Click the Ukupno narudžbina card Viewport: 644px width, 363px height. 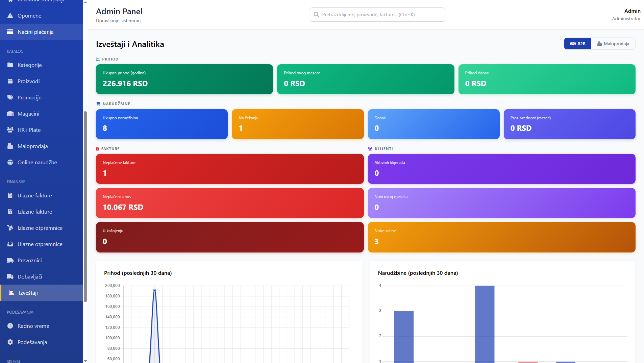coord(162,124)
